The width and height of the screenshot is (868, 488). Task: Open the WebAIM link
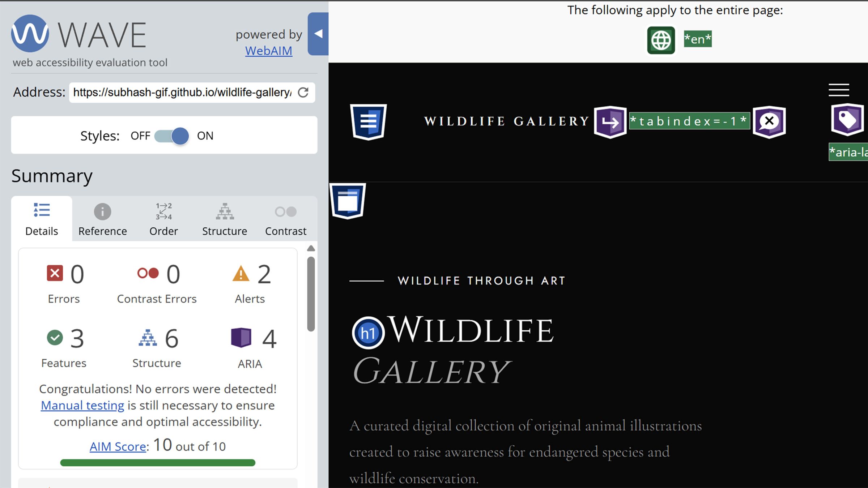pos(268,51)
